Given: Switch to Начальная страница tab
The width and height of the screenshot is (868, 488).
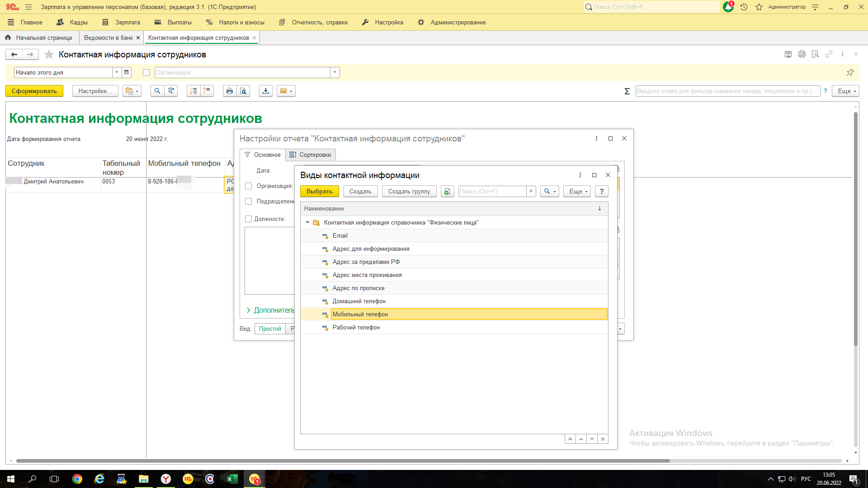Looking at the screenshot, I should click(x=39, y=38).
